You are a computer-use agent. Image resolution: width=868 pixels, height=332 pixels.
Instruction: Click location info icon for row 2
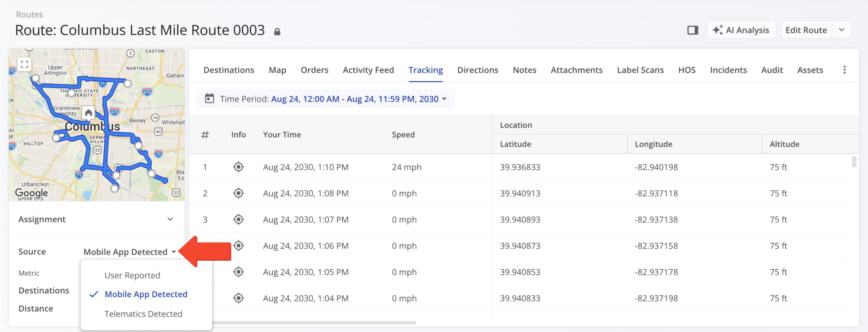[239, 193]
